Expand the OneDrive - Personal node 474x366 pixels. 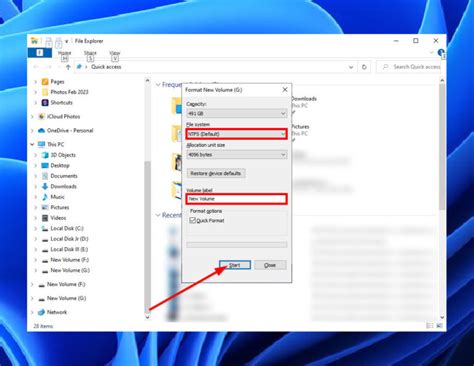tap(32, 131)
